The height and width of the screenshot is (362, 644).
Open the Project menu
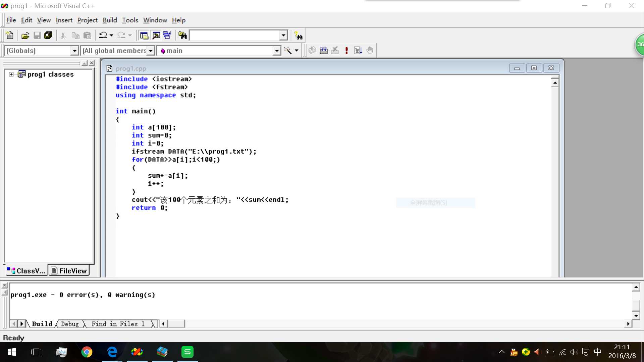88,20
